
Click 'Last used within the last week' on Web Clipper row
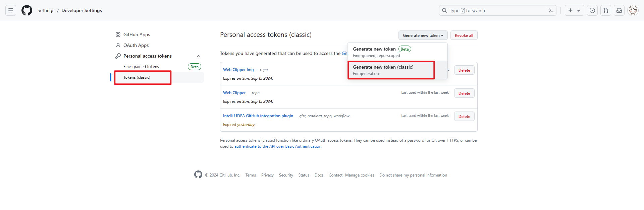tap(425, 92)
